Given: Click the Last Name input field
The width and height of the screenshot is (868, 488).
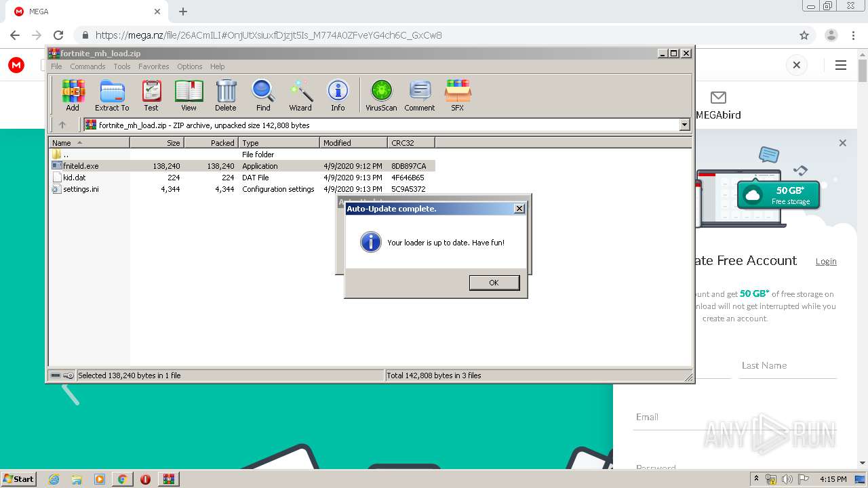Looking at the screenshot, I should click(788, 366).
